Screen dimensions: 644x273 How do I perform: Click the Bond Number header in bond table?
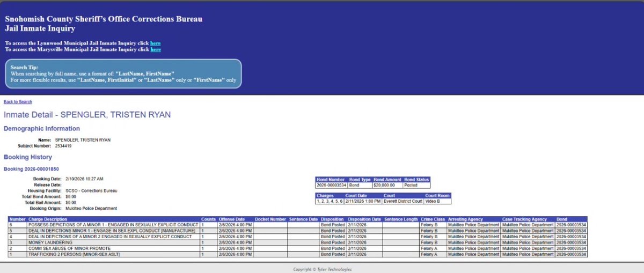point(331,179)
